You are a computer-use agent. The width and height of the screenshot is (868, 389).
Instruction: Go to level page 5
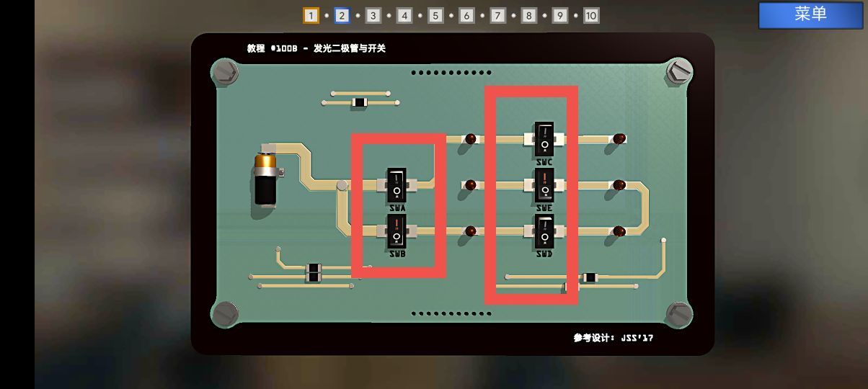click(435, 15)
